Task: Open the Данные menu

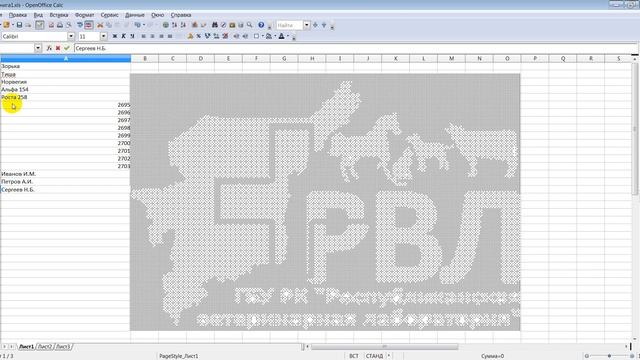Action: point(135,15)
